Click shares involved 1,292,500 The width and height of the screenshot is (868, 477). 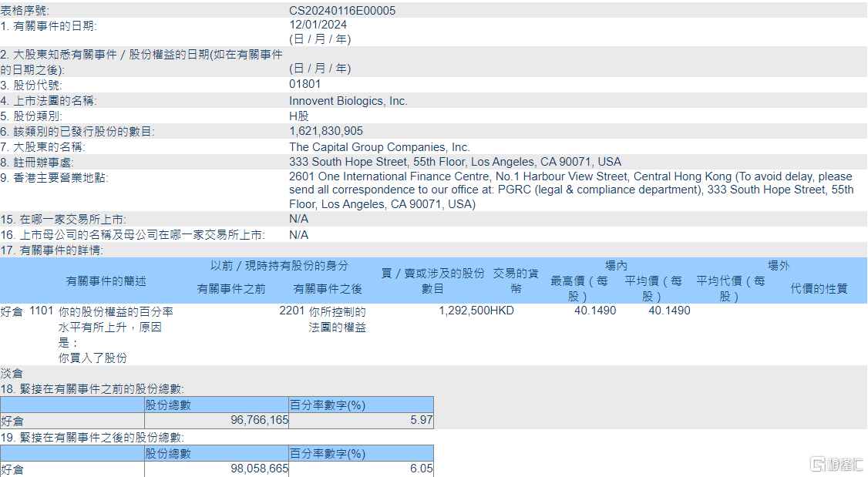point(464,311)
